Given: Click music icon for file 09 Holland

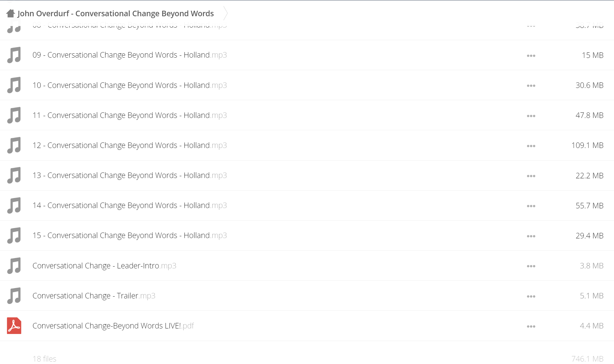Looking at the screenshot, I should coord(14,55).
